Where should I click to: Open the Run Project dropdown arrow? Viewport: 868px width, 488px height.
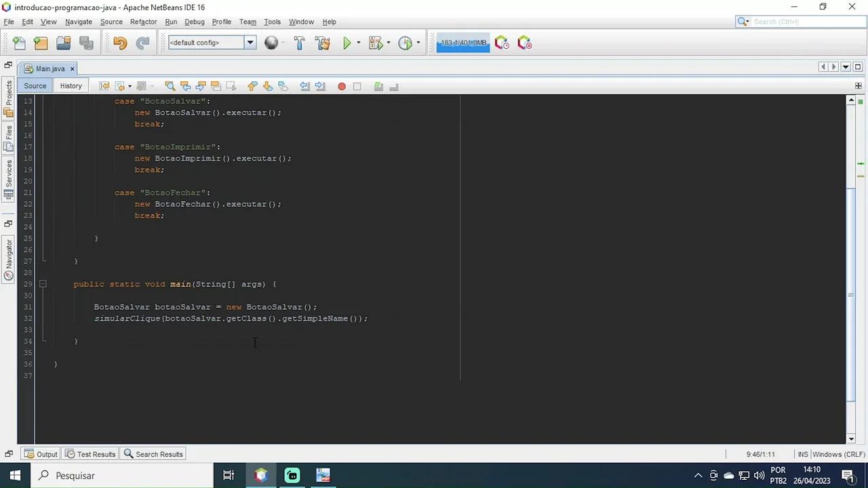click(x=358, y=43)
